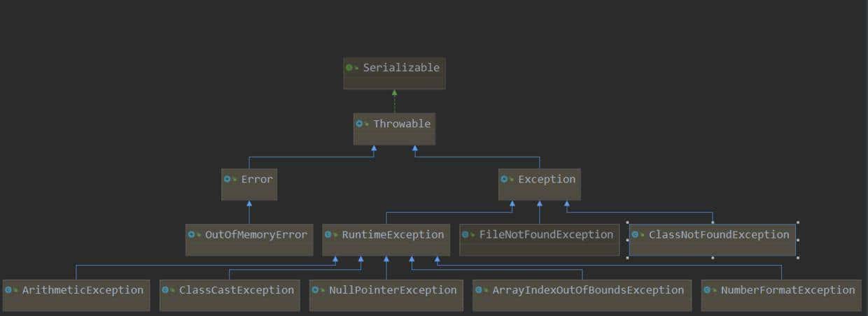Click the class icon next to Error

coord(228,180)
